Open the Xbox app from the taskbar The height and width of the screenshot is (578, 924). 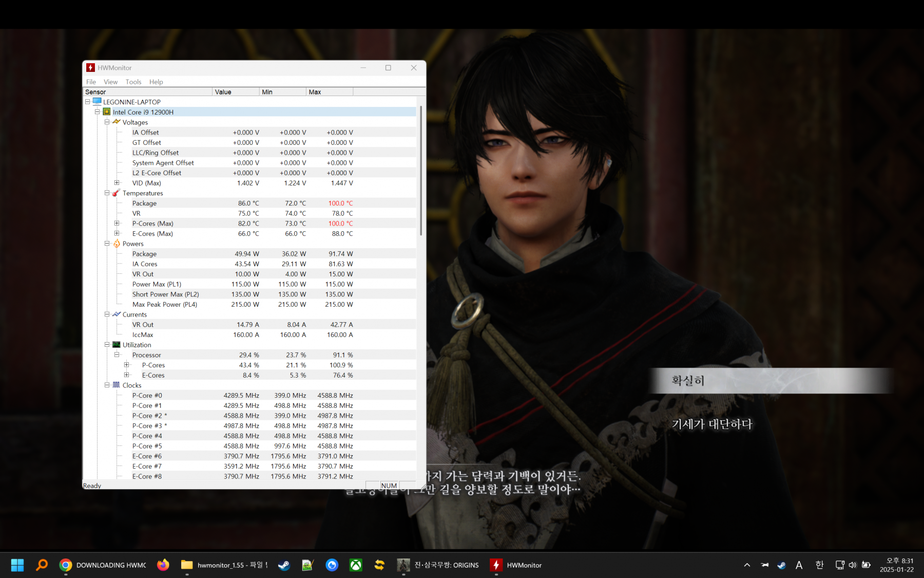(x=356, y=565)
